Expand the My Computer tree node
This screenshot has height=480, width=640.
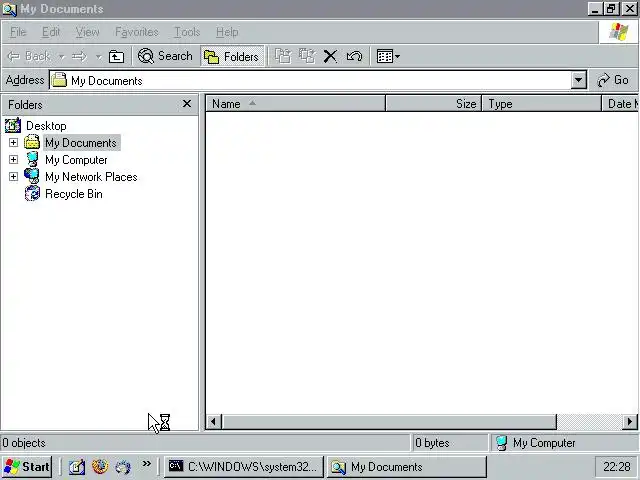click(13, 160)
